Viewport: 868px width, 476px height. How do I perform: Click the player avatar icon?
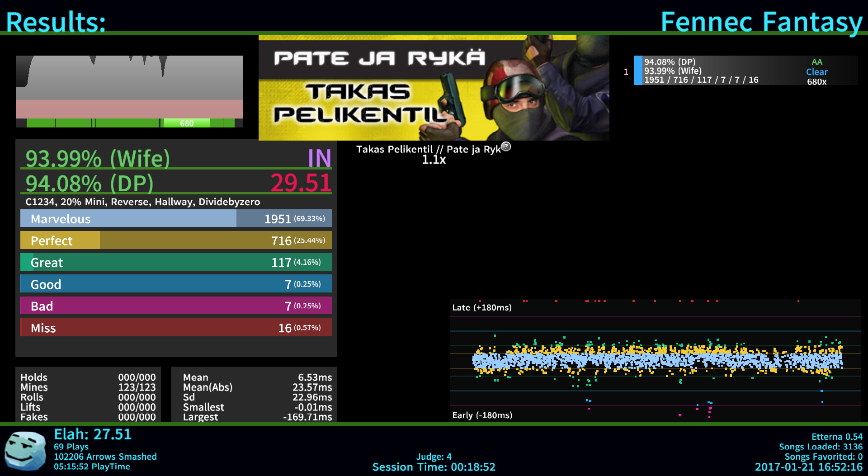coord(25,451)
